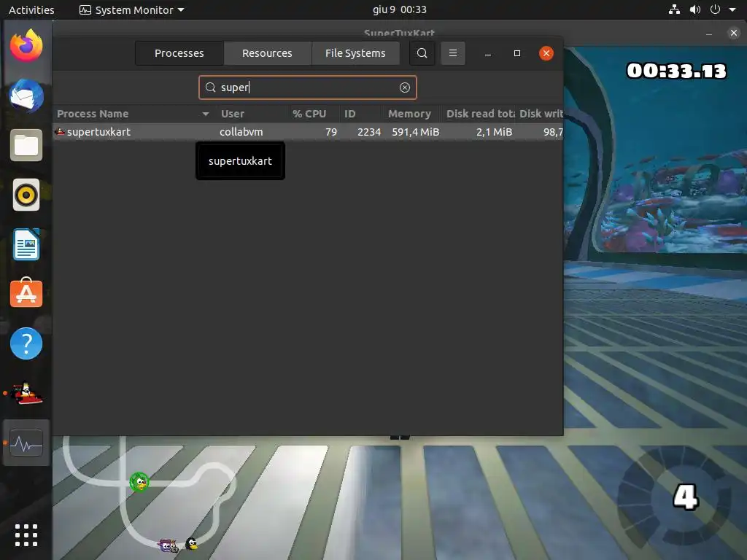Image resolution: width=747 pixels, height=560 pixels.
Task: Sort by Process Name column
Action: (133, 114)
